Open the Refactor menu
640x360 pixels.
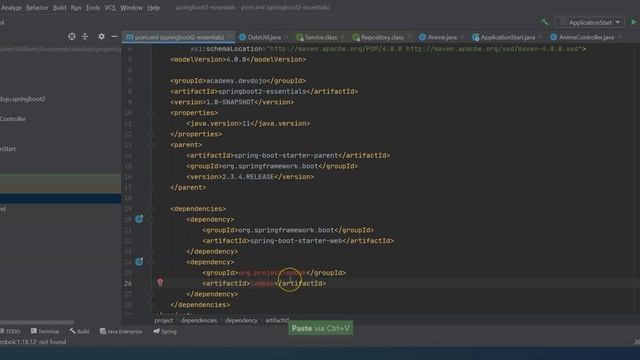37,7
